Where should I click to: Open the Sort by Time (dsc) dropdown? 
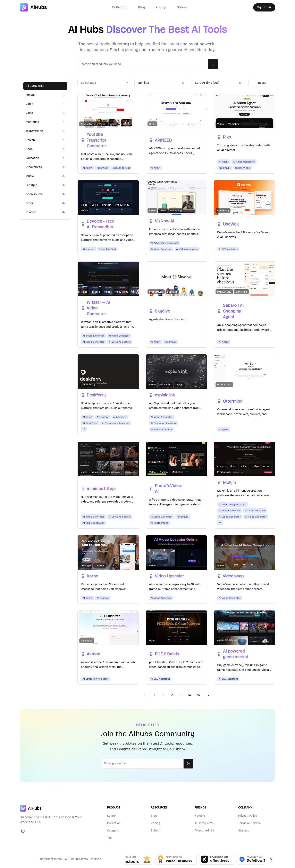click(218, 83)
